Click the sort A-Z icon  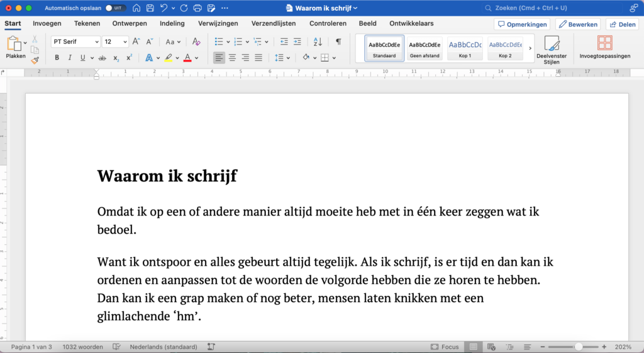318,41
